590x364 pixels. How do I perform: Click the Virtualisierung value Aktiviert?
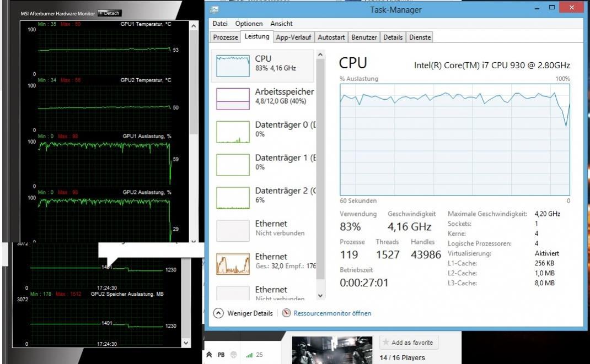click(x=547, y=253)
